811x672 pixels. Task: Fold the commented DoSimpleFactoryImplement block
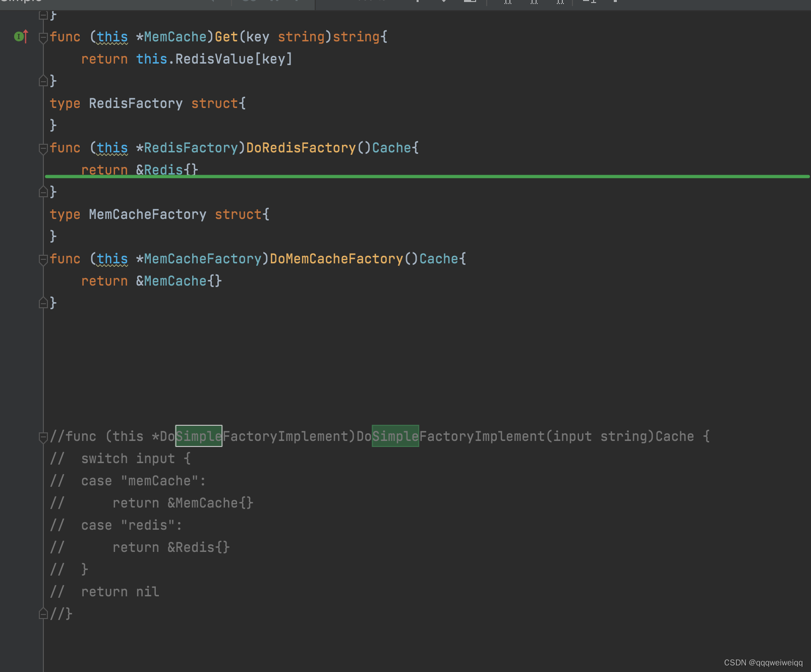[x=43, y=436]
